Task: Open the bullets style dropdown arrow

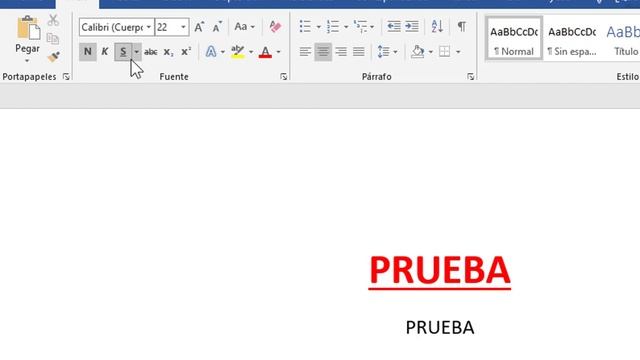Action: pyautogui.click(x=318, y=27)
